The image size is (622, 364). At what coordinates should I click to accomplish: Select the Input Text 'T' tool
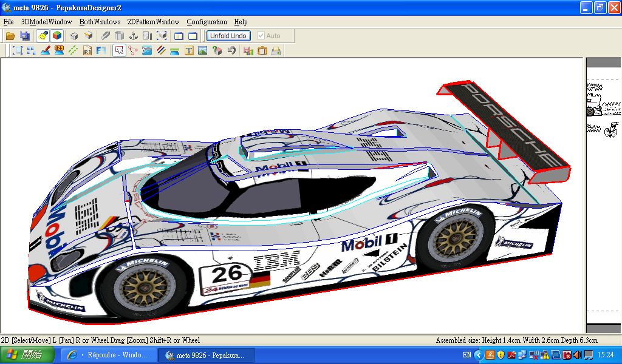189,51
